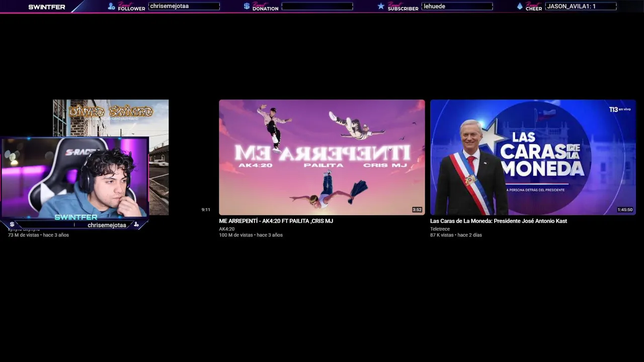Select the recent subscriber field lehuede
The height and width of the screenshot is (362, 644).
(457, 6)
